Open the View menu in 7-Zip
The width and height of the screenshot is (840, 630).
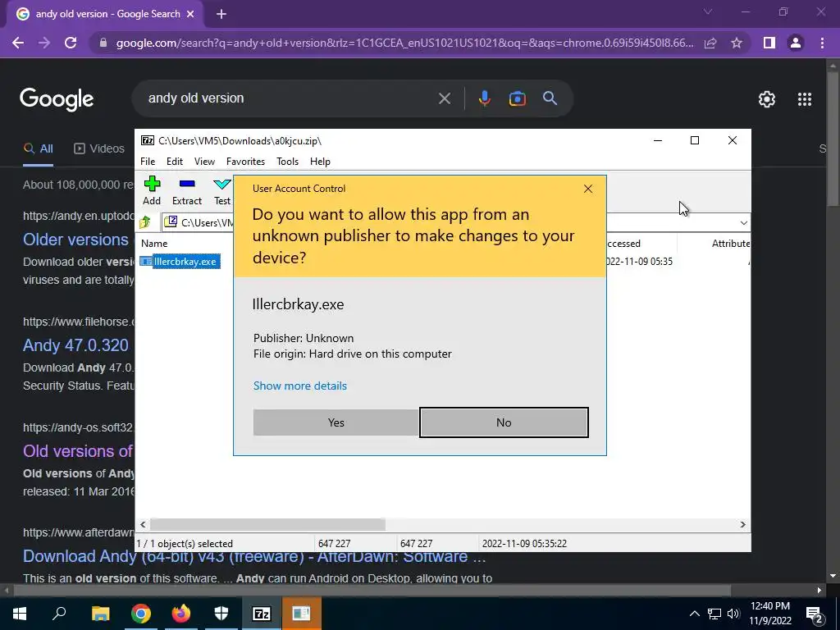[x=204, y=162]
